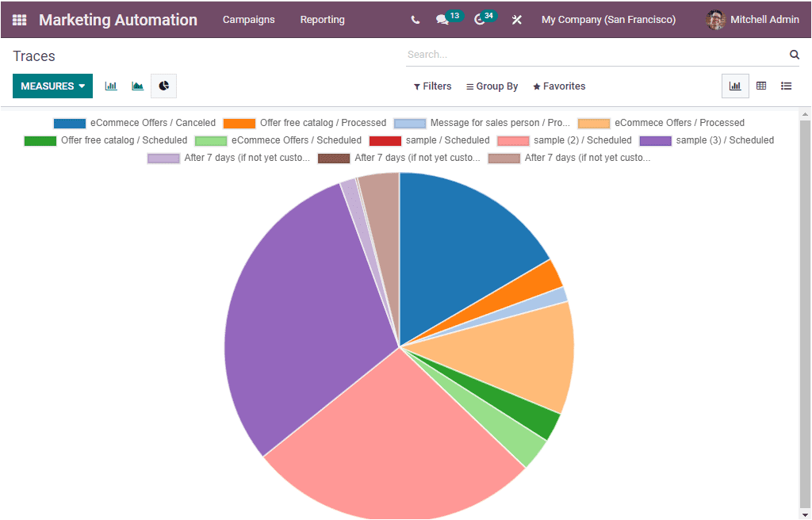
Task: Switch to the bar chart visualization
Action: click(x=110, y=86)
